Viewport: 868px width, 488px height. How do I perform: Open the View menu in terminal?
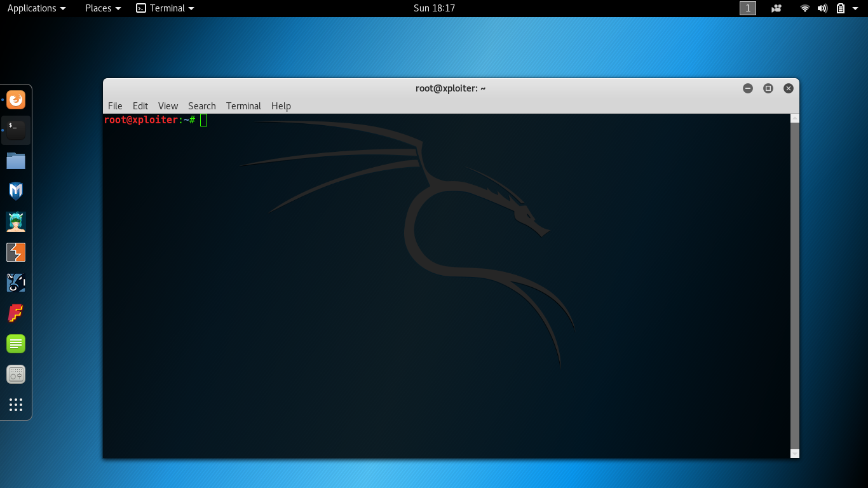coord(168,106)
